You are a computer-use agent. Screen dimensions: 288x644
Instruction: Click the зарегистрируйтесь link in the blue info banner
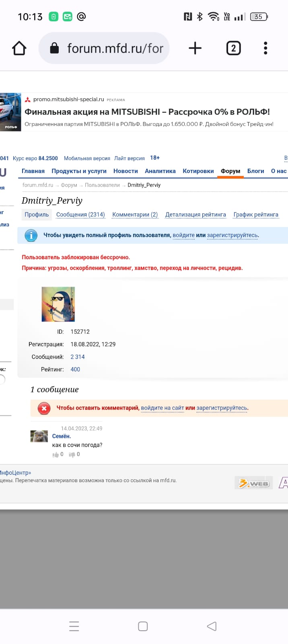click(232, 235)
